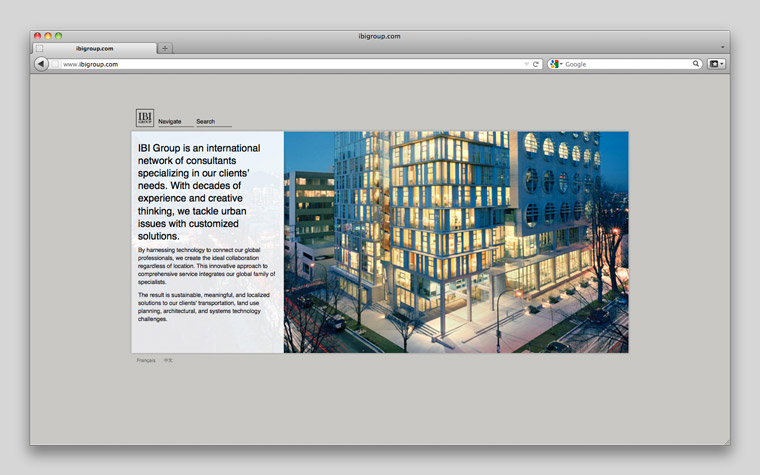Zoom the window with the green button
Image resolution: width=760 pixels, height=475 pixels.
coord(58,36)
